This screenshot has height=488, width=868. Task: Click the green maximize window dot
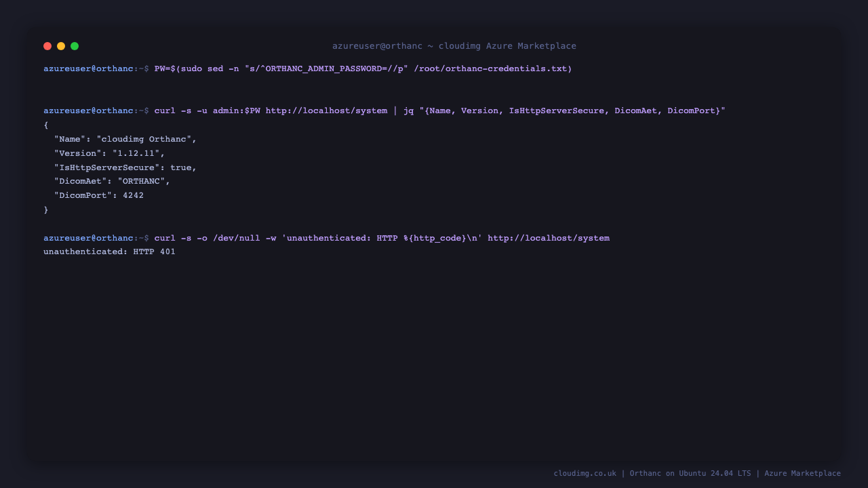pos(75,46)
